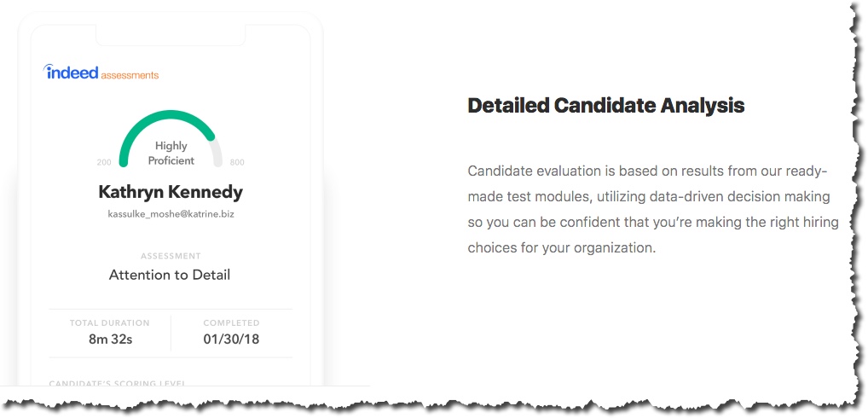Click the "Detailed Candidate Analysis" heading

click(605, 106)
